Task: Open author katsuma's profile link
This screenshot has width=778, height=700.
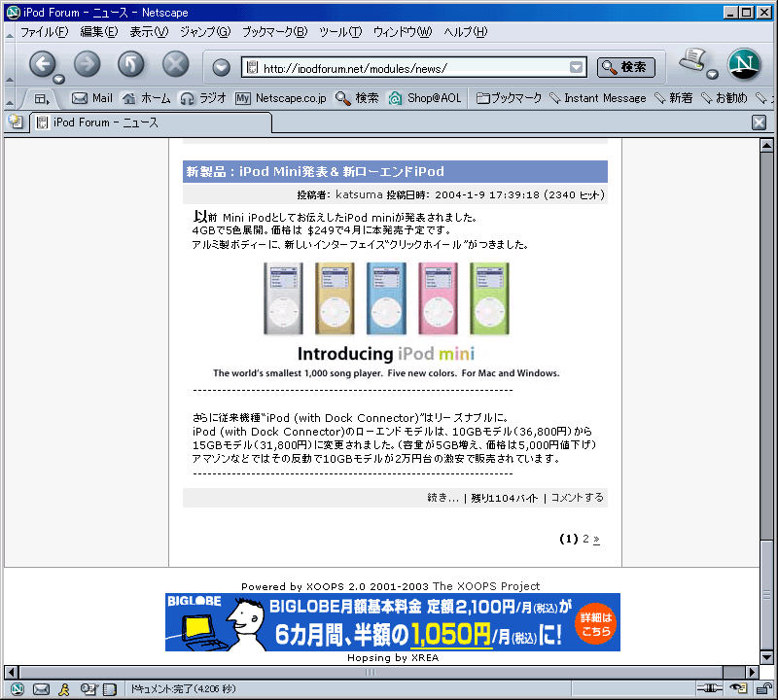Action: coord(359,194)
